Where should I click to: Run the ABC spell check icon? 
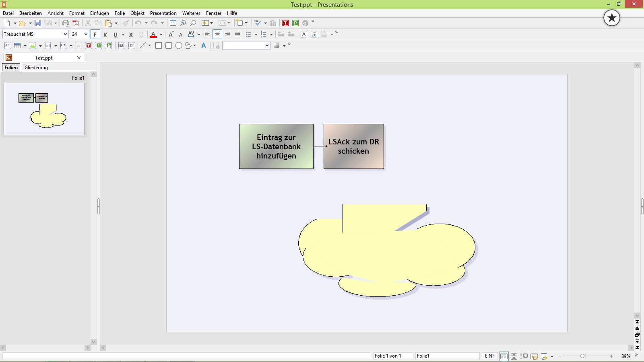(x=258, y=23)
